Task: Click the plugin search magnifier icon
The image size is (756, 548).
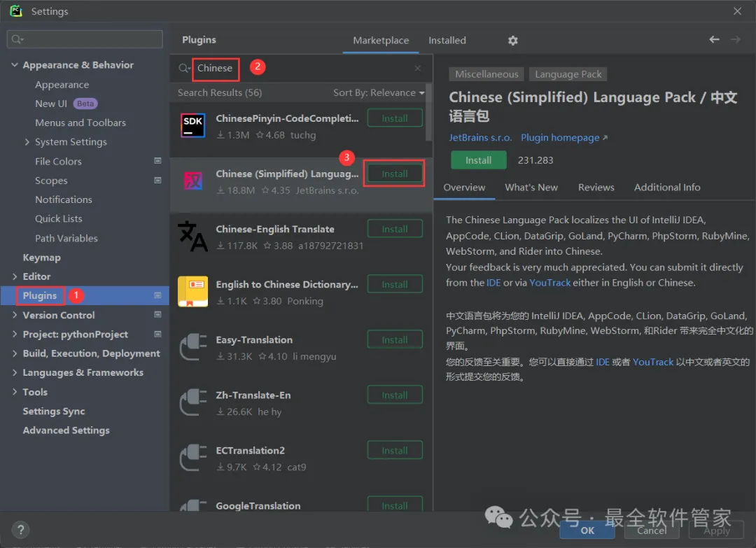Action: pyautogui.click(x=183, y=68)
